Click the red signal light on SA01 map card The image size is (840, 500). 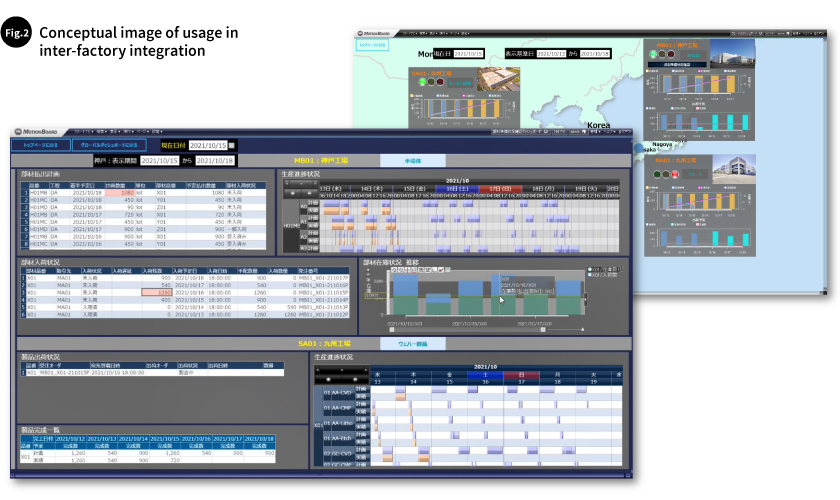(x=440, y=82)
